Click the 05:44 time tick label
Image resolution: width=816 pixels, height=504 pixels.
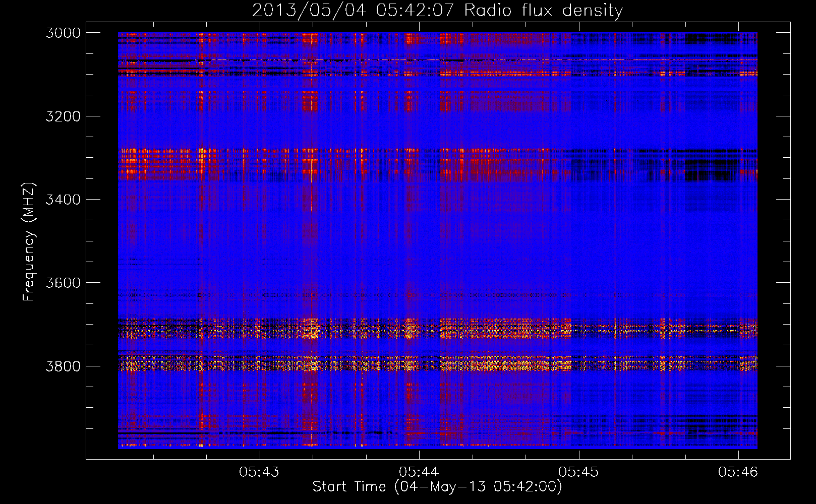tap(419, 472)
